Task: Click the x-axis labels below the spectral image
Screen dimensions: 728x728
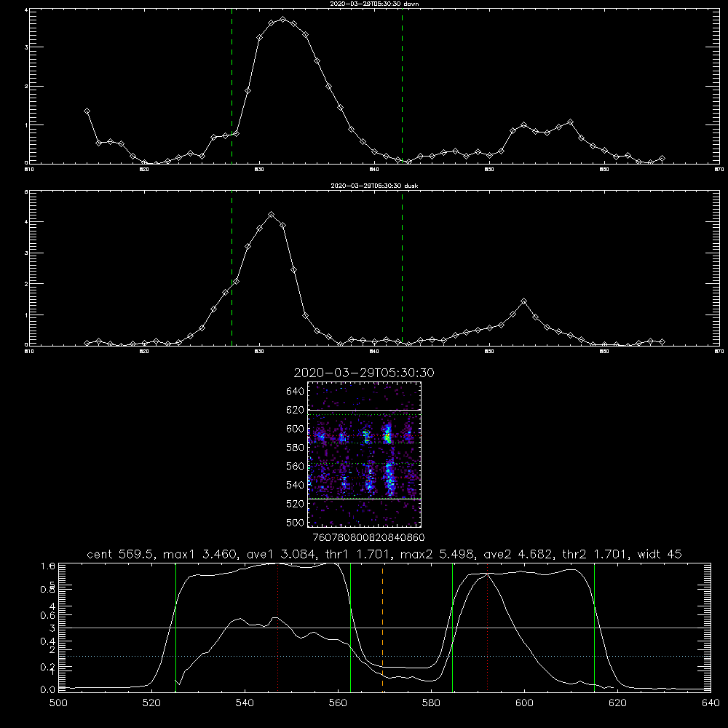Action: (x=368, y=538)
